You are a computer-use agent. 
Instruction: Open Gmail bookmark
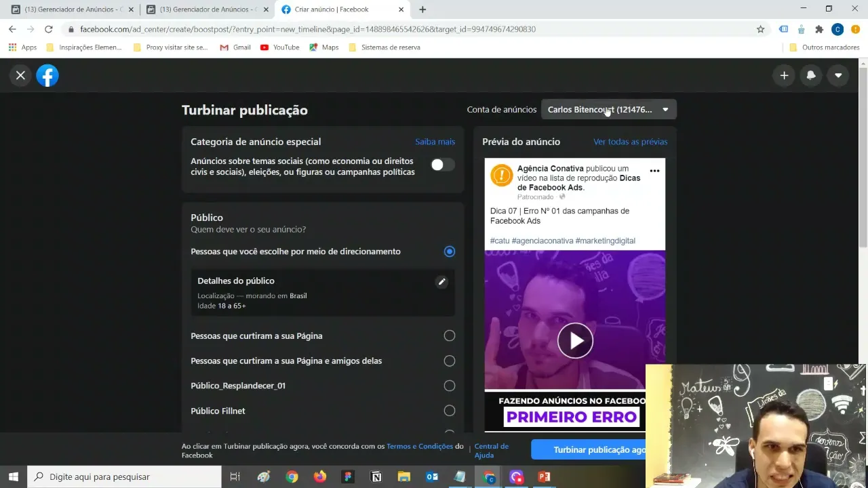pyautogui.click(x=235, y=47)
